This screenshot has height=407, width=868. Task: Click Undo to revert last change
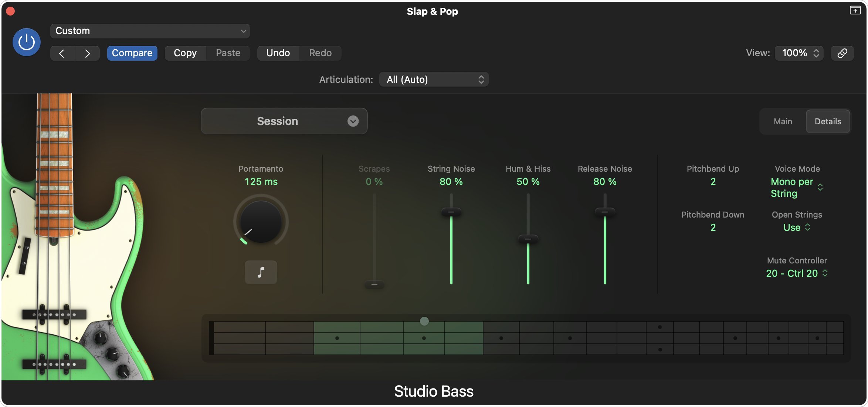(x=278, y=53)
